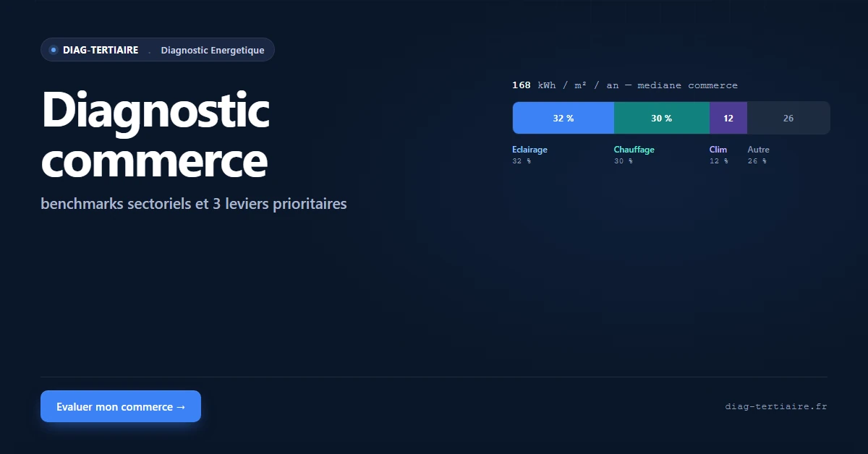Select the Chauffage legend label
The height and width of the screenshot is (454, 868).
click(x=634, y=150)
